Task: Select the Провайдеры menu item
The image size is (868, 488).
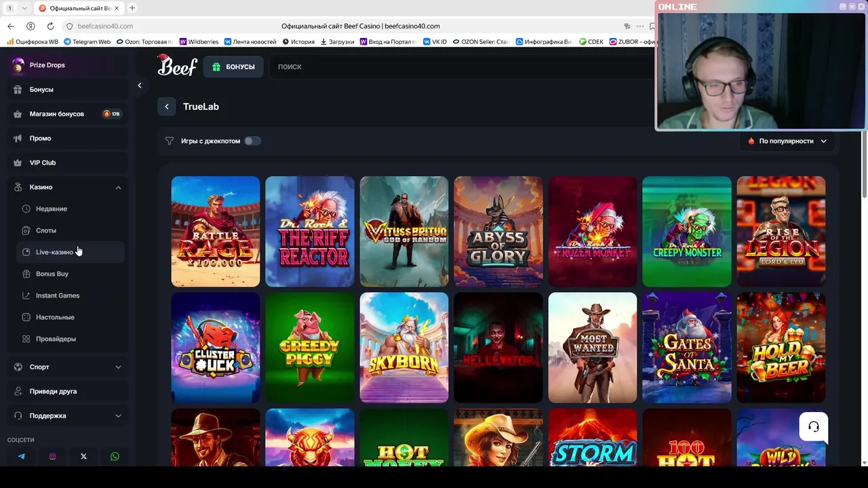Action: click(x=71, y=339)
